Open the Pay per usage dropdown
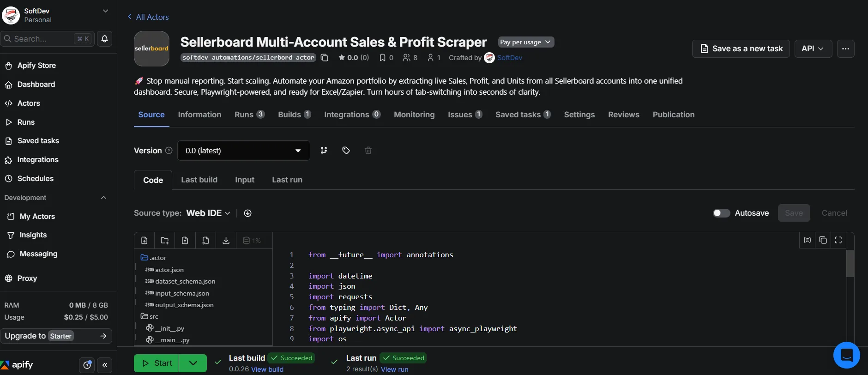 (526, 42)
